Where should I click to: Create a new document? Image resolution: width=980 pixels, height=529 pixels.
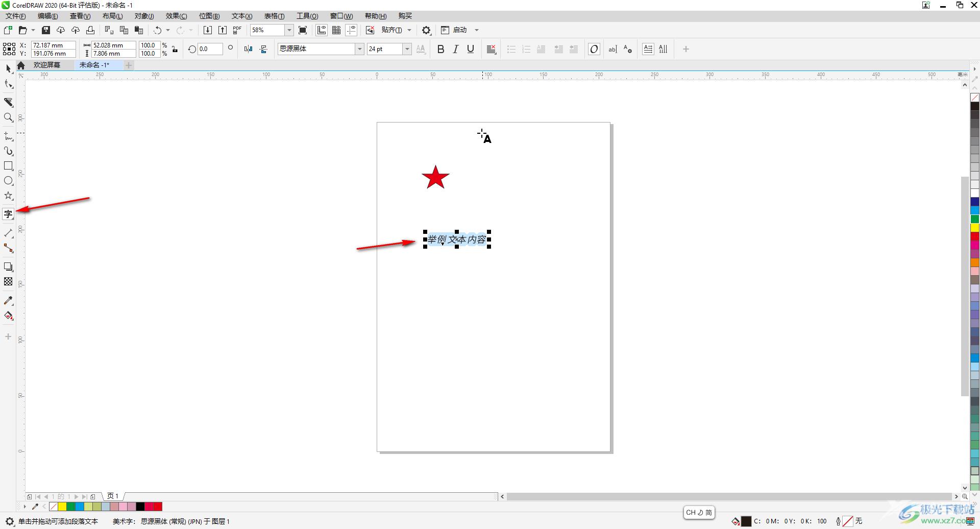click(8, 30)
